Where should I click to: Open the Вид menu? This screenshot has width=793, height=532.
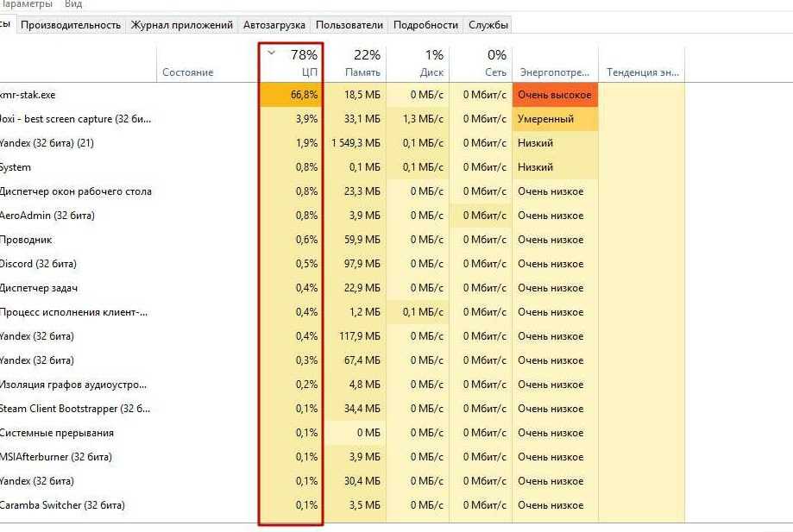coord(73,4)
